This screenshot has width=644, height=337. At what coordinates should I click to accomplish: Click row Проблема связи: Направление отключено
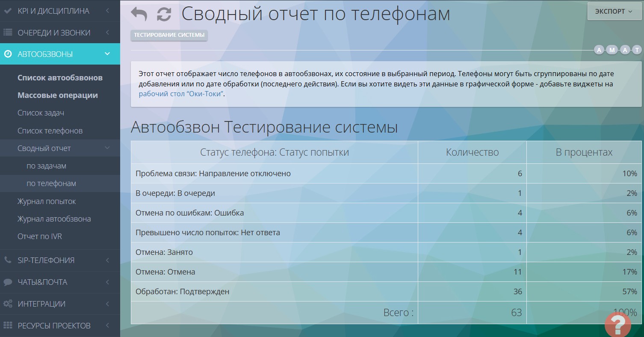pyautogui.click(x=386, y=174)
